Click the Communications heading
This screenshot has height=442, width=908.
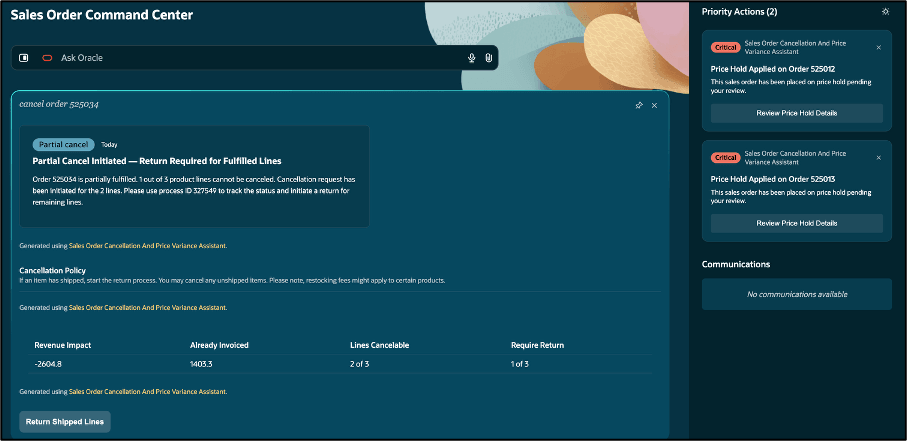[x=736, y=264]
